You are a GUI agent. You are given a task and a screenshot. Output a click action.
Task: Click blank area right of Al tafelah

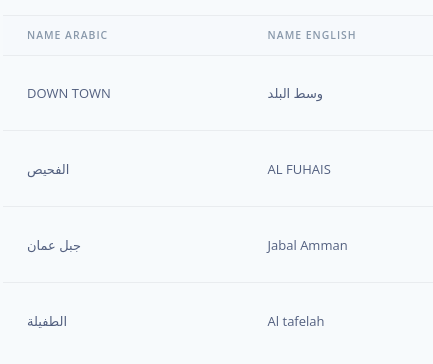click(x=378, y=322)
